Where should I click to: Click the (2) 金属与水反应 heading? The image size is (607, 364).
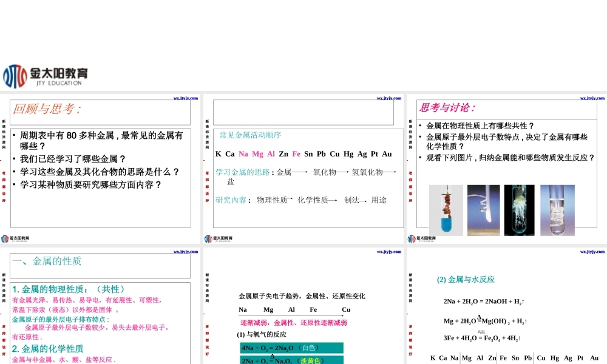tap(466, 280)
